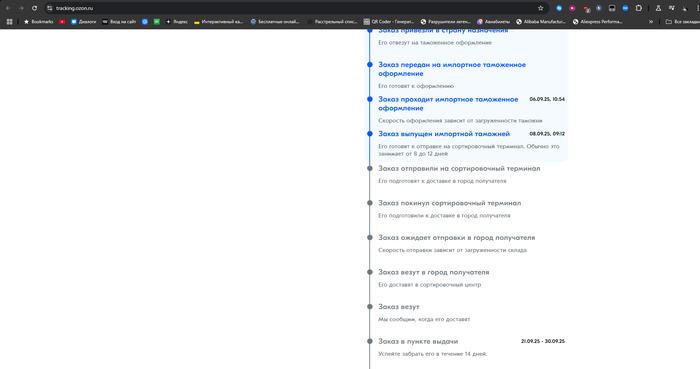Click the bright blue round extension icon
Viewport: 700px width, 369px height.
click(x=625, y=8)
